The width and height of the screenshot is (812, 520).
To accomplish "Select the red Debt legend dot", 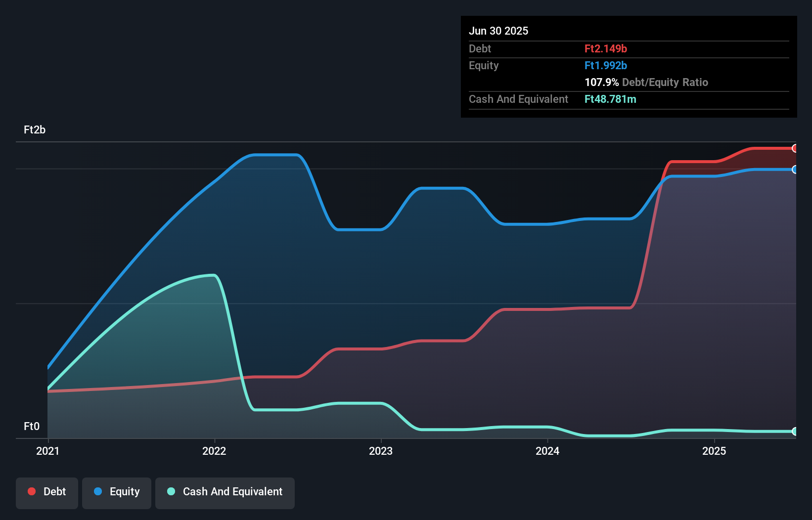I will tap(31, 491).
